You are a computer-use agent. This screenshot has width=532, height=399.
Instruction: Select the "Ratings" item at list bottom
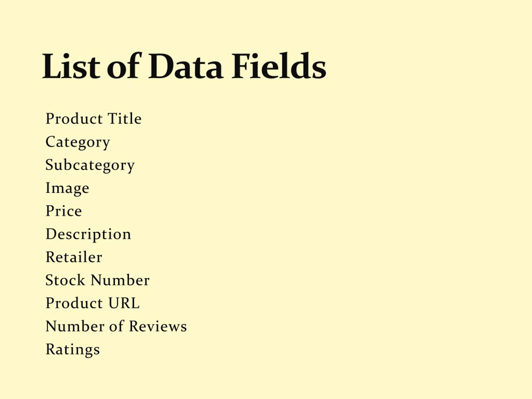[x=73, y=350]
